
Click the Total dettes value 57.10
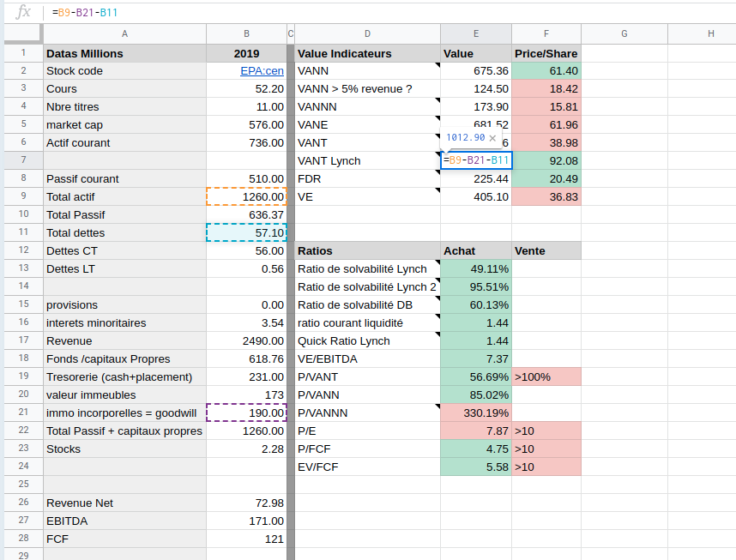coord(247,232)
